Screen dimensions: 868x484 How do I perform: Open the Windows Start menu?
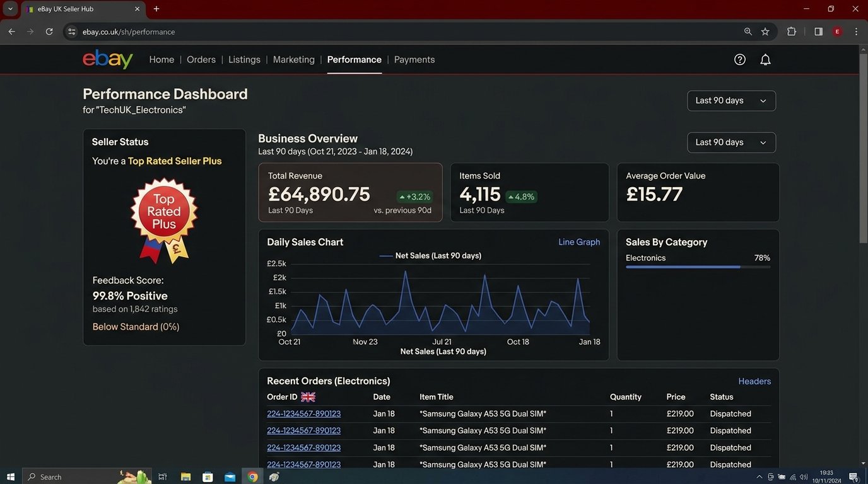pos(11,476)
